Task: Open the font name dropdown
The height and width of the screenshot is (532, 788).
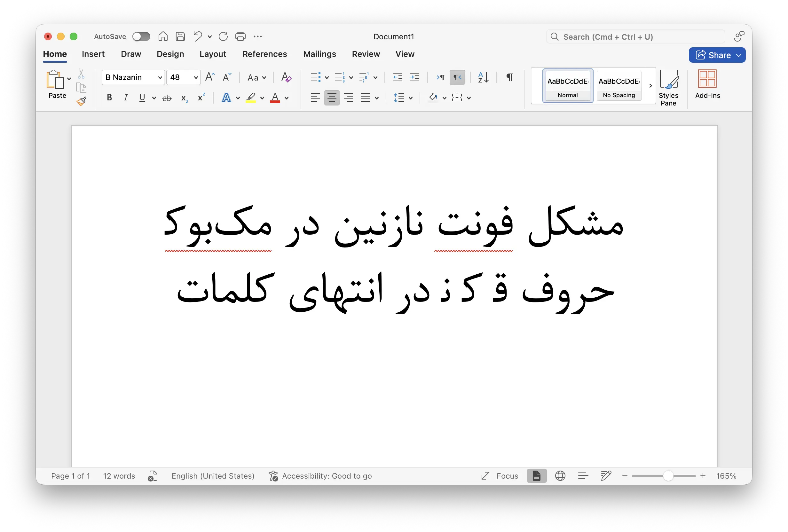Action: click(x=159, y=77)
